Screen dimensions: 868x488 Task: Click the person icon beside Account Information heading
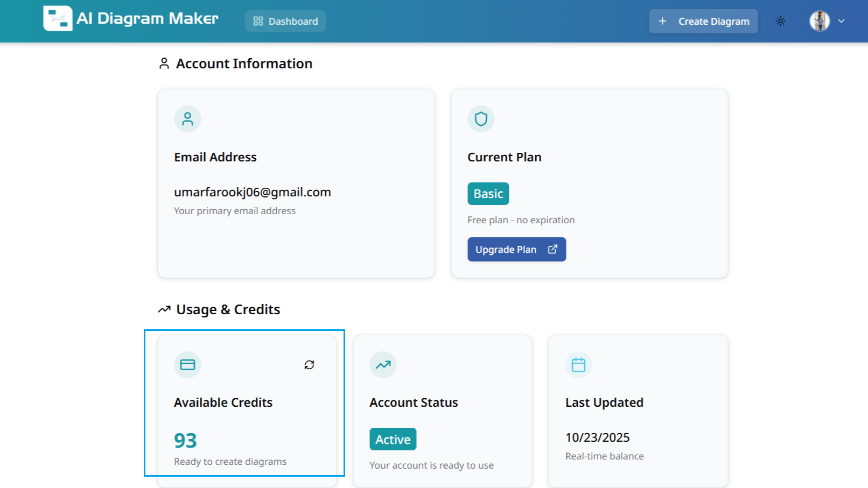pyautogui.click(x=164, y=63)
